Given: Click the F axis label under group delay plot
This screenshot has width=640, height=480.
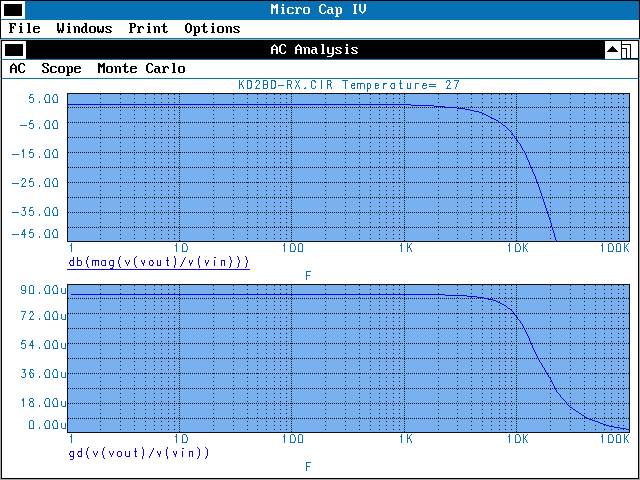Looking at the screenshot, I should point(308,467).
